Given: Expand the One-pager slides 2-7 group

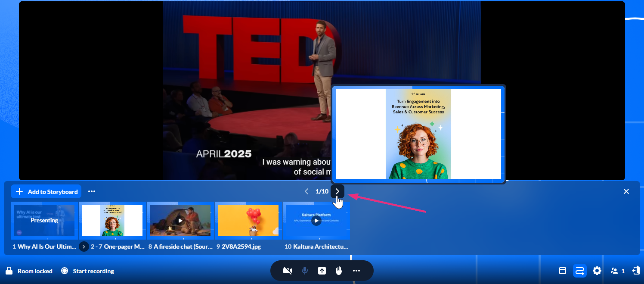Looking at the screenshot, I should click(x=84, y=247).
